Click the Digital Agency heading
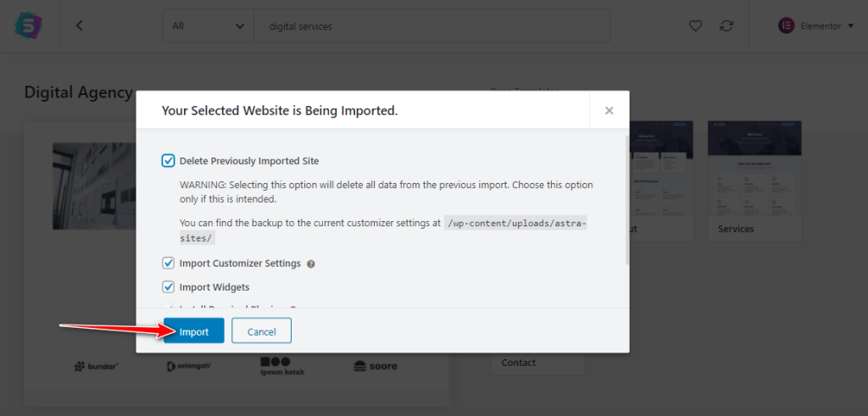 coord(79,92)
